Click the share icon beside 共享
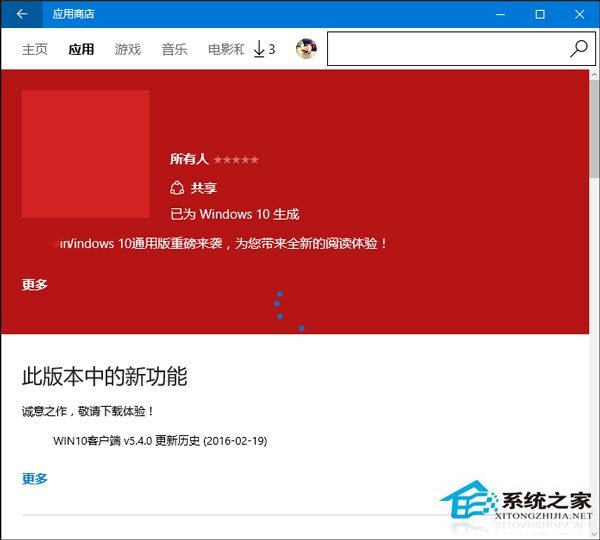Image resolution: width=600 pixels, height=540 pixels. [x=177, y=188]
